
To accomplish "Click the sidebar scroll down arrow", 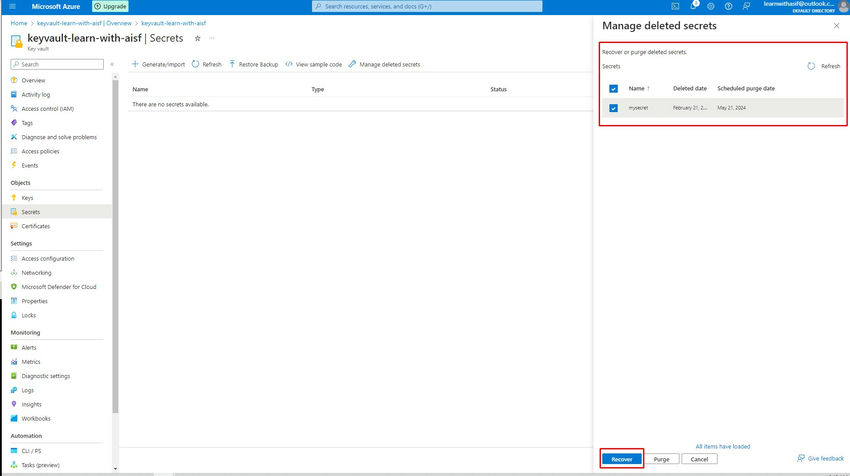I will point(115,468).
